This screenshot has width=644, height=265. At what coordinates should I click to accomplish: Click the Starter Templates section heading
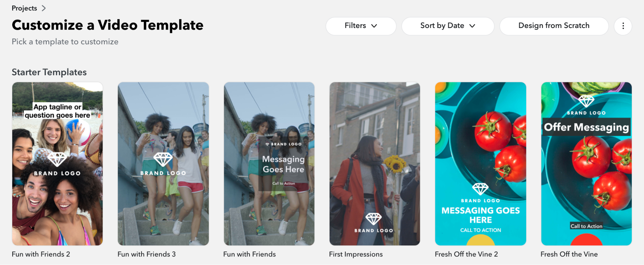click(x=49, y=72)
